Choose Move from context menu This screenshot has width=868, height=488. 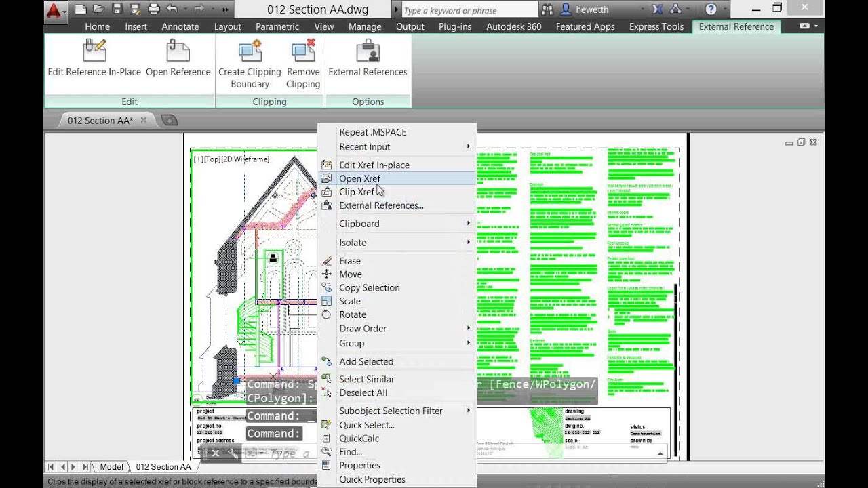[x=397, y=274]
